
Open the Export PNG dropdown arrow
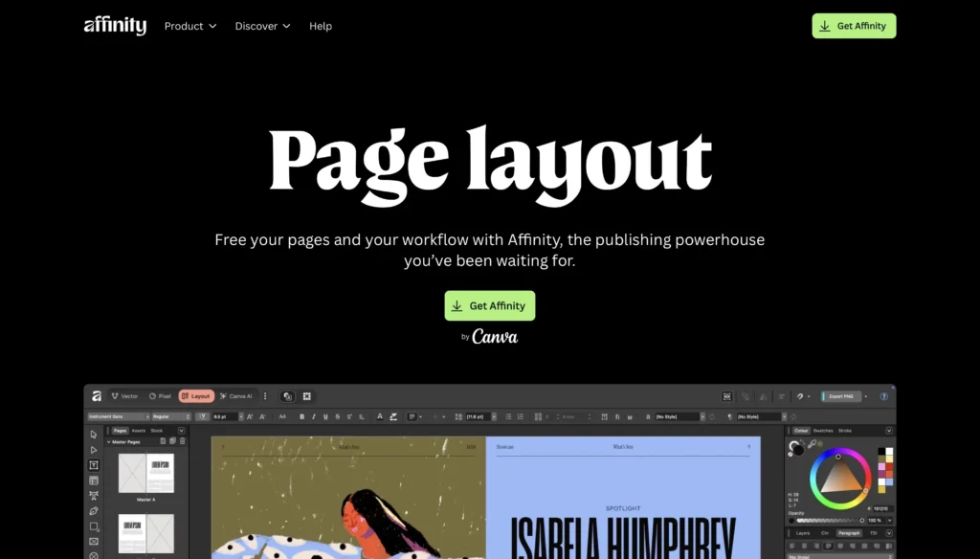tap(865, 396)
